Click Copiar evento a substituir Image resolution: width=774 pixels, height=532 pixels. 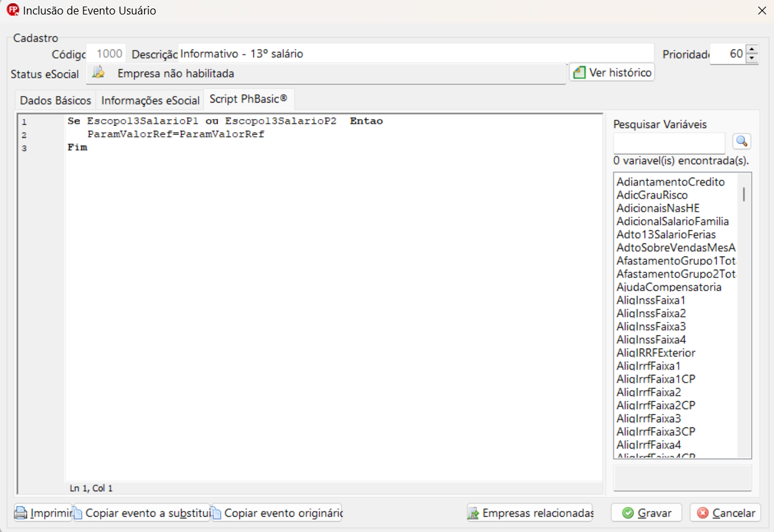pyautogui.click(x=141, y=513)
